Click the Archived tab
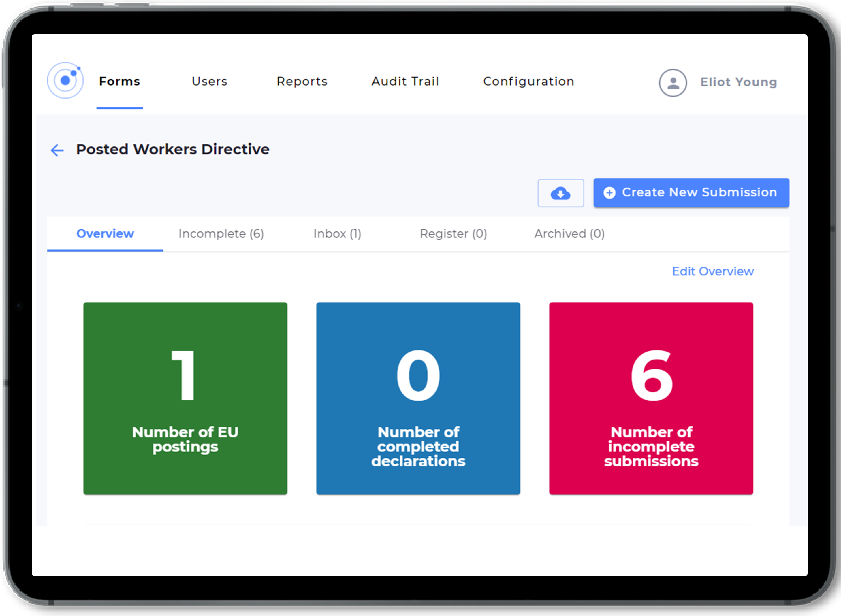This screenshot has width=841, height=616. (x=569, y=233)
